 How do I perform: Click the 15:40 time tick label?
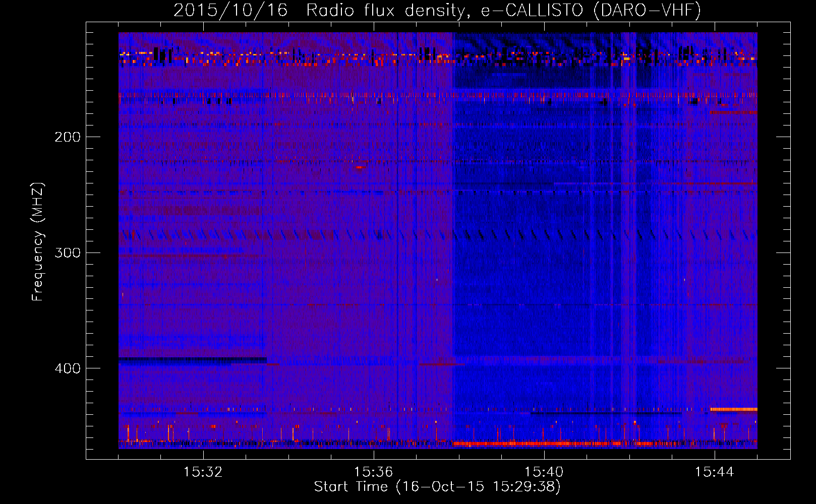(544, 472)
